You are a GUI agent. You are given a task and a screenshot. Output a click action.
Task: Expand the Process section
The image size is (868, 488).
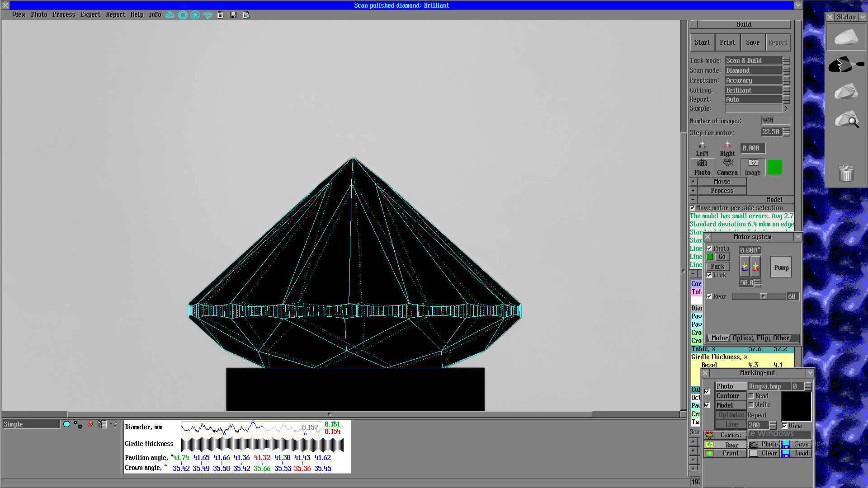click(x=693, y=191)
